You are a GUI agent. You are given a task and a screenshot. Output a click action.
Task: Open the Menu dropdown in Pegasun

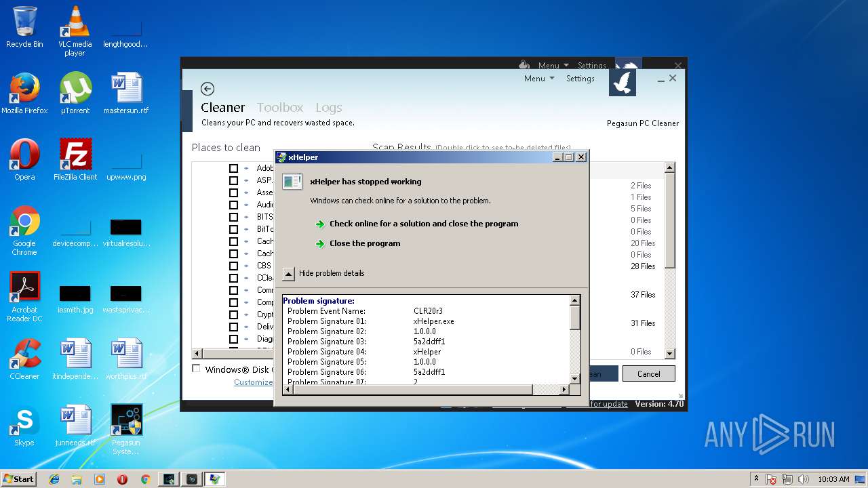(x=539, y=79)
